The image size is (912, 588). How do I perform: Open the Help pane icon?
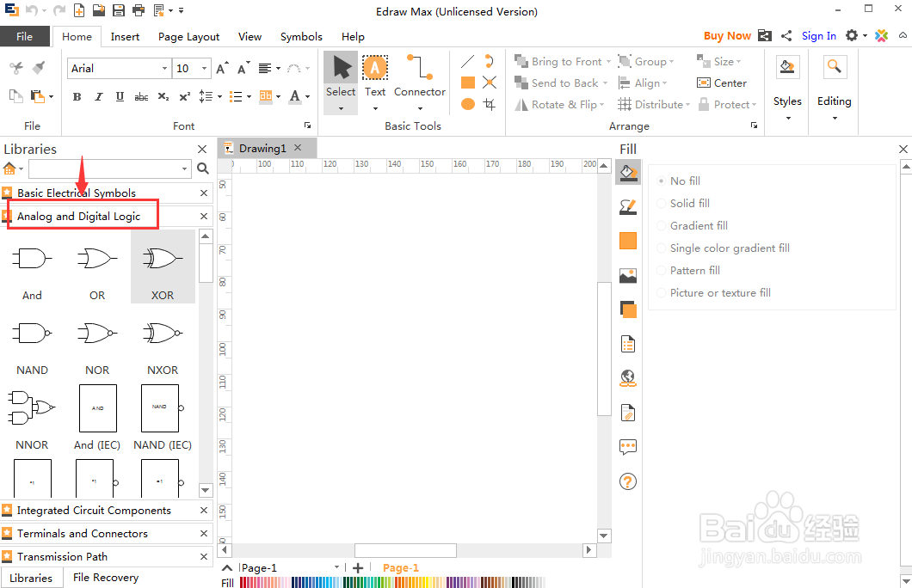tap(627, 481)
